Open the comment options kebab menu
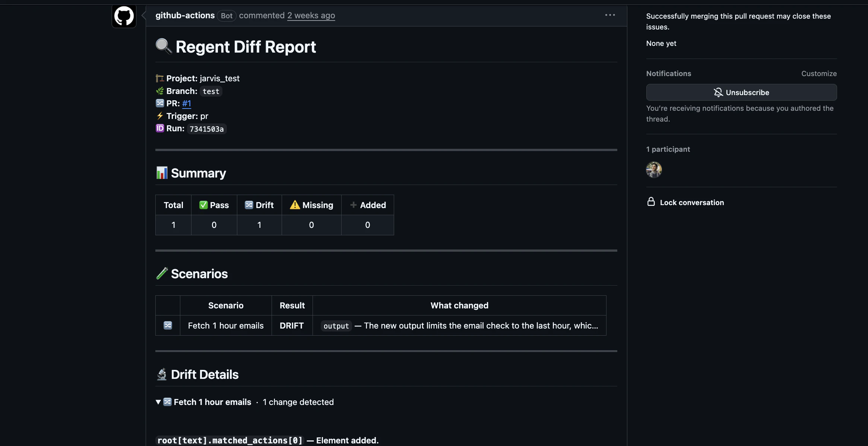This screenshot has width=868, height=446. [x=609, y=15]
